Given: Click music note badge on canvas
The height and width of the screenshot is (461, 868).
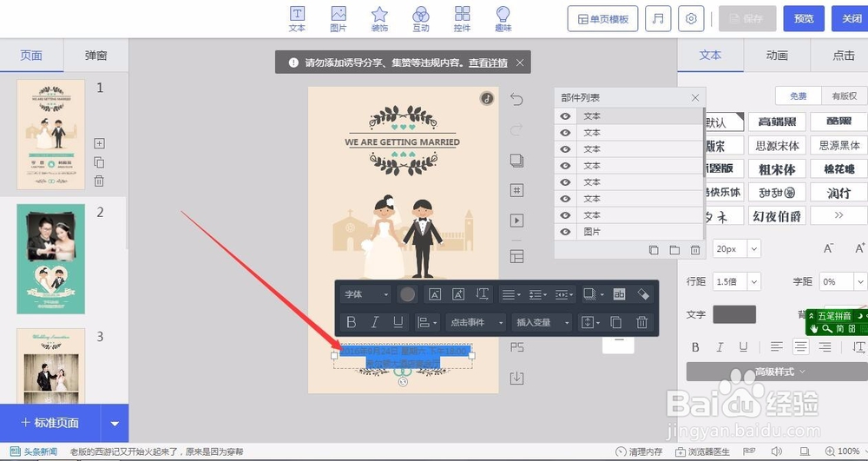Looking at the screenshot, I should click(487, 98).
